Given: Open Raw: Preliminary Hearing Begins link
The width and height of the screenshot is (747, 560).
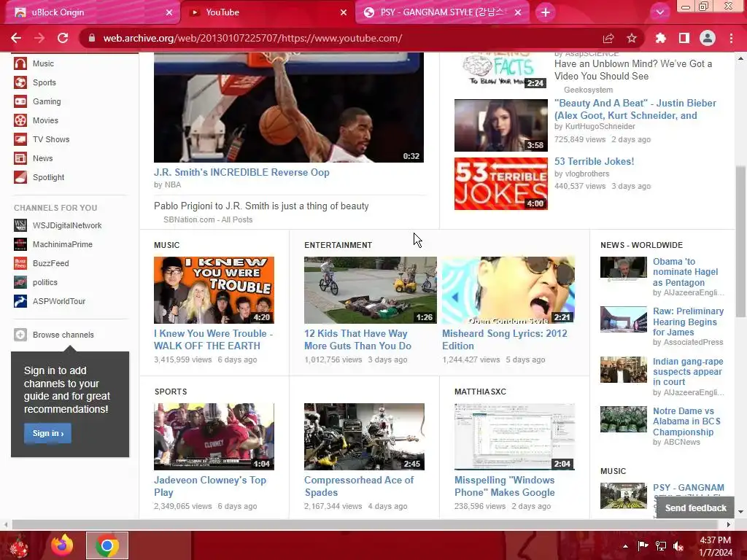Looking at the screenshot, I should pos(688,322).
